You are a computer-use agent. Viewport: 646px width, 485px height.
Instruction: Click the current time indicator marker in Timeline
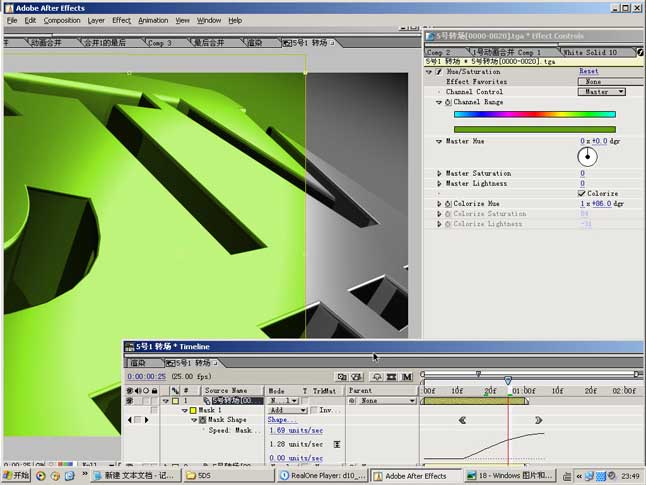[508, 380]
